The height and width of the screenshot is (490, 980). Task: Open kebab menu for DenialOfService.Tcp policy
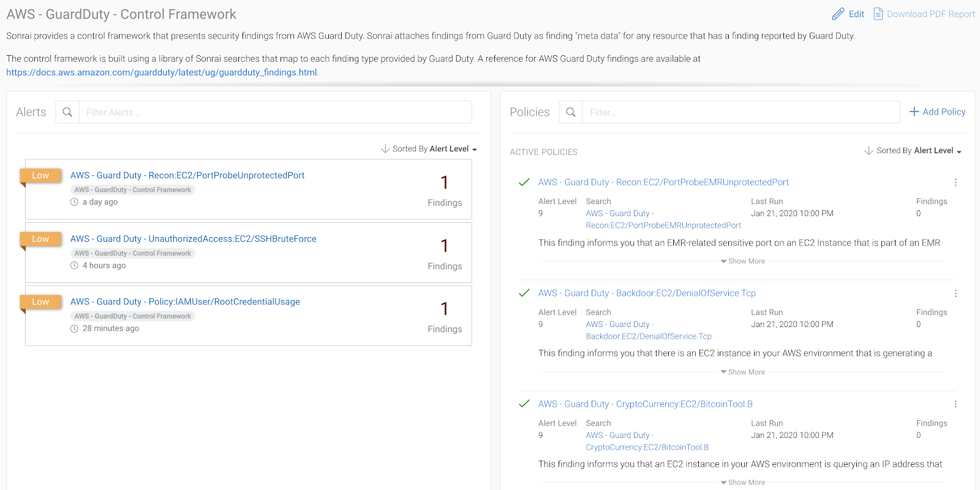[956, 293]
